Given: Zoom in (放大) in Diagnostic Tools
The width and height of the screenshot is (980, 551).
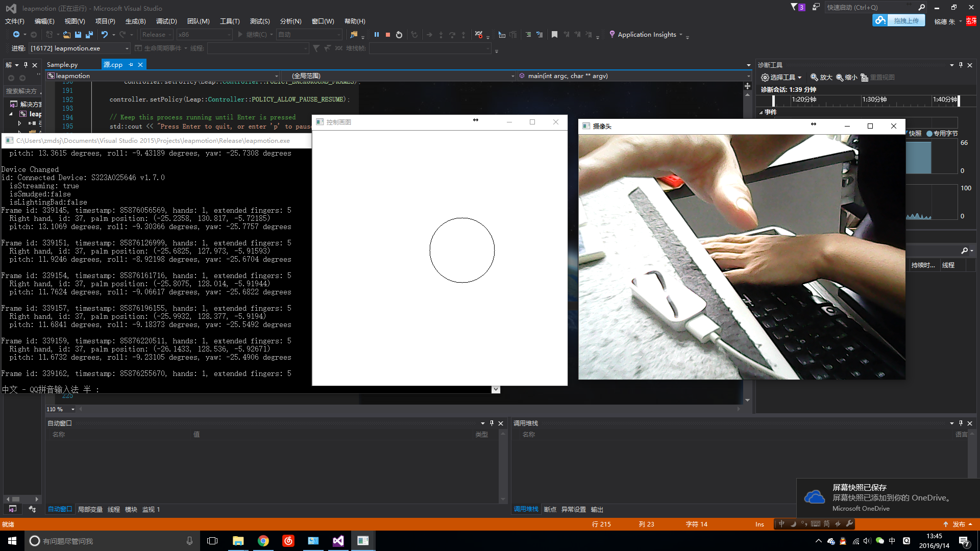Looking at the screenshot, I should coord(821,78).
